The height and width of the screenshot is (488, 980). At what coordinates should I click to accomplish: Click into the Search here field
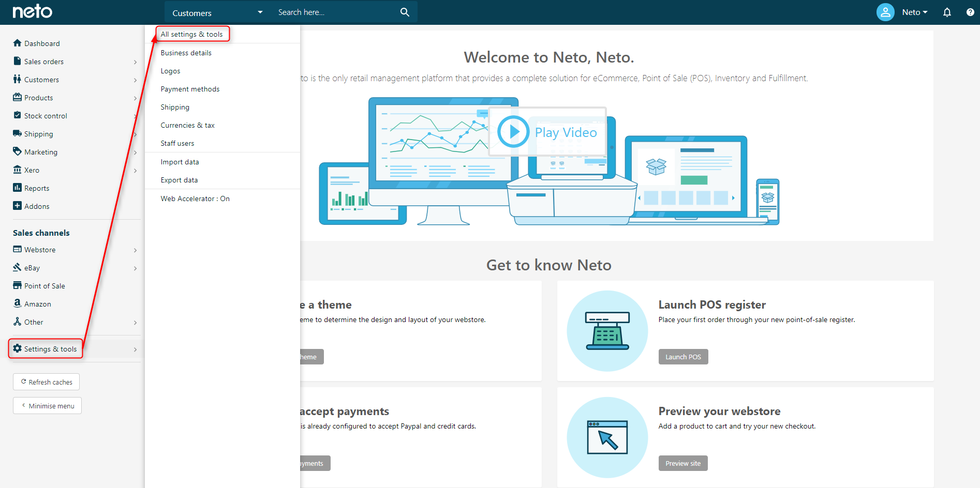click(x=336, y=12)
